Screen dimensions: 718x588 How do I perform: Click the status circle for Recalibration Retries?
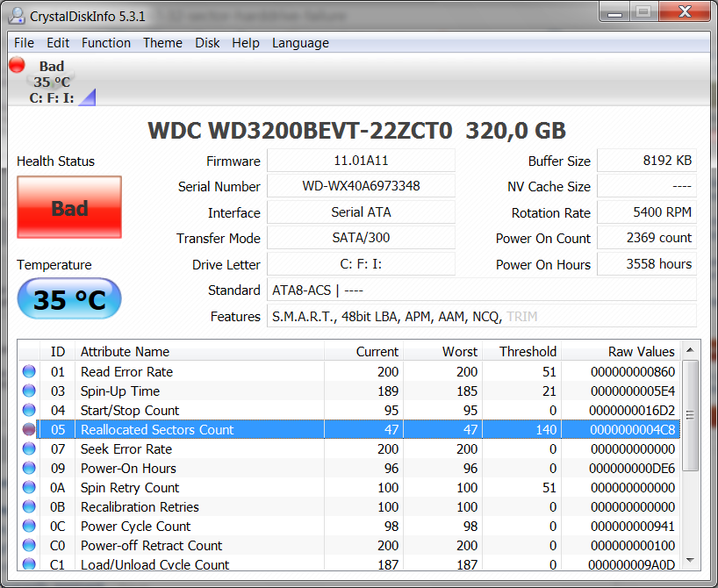29,506
